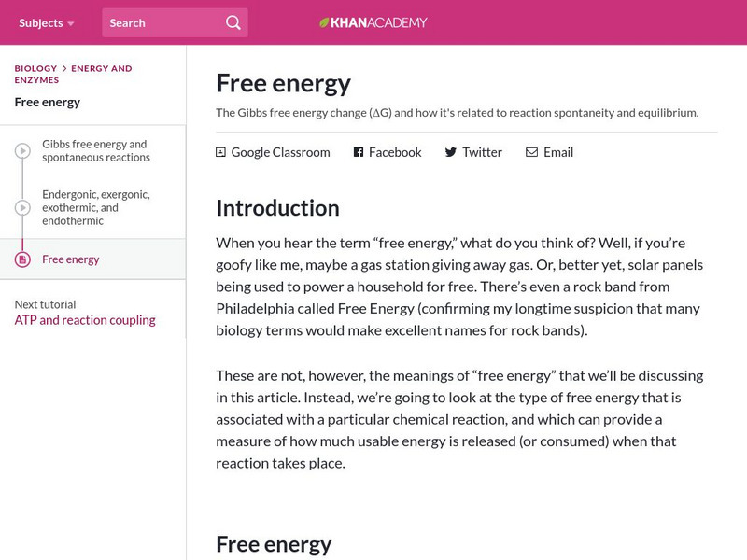Open the Subjects dropdown
This screenshot has height=560, width=747.
[x=40, y=21]
